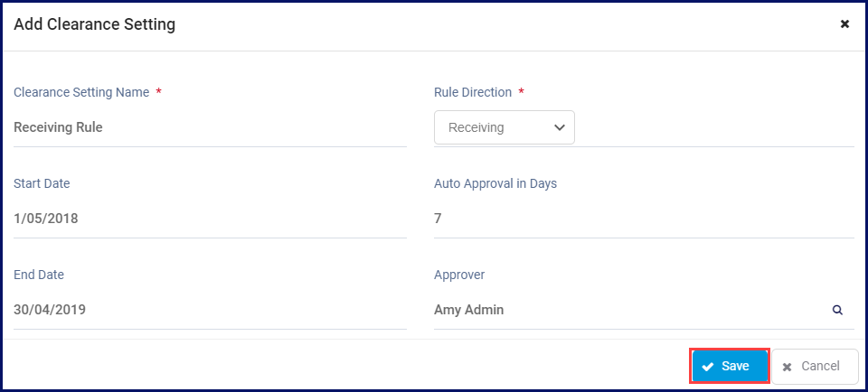Save the clearance setting
Screen dimensions: 868x392
click(730, 366)
